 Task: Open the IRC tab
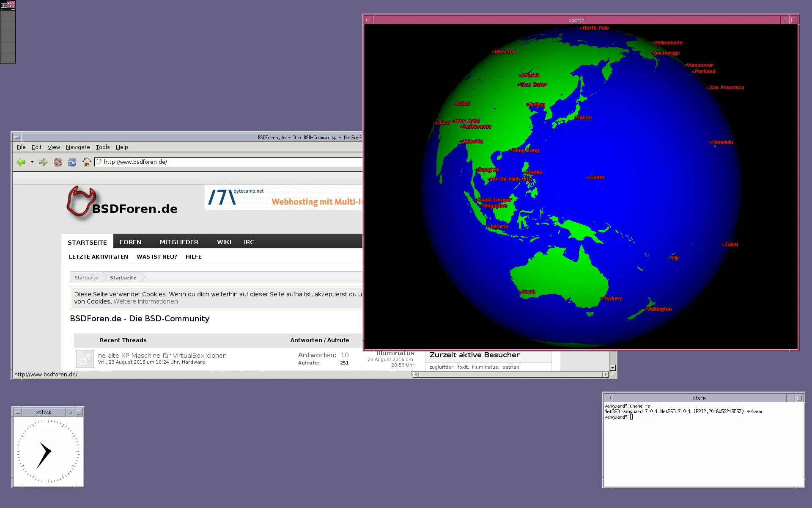249,242
